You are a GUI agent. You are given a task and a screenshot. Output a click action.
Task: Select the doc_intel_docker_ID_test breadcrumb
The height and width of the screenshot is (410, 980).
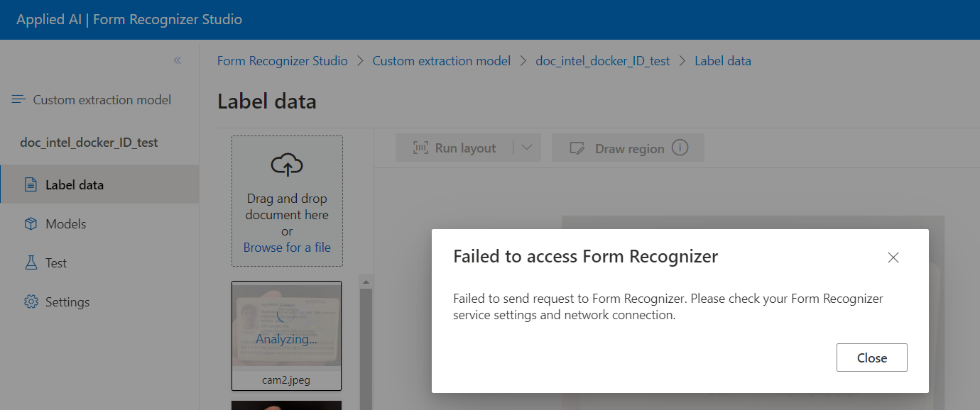point(602,60)
